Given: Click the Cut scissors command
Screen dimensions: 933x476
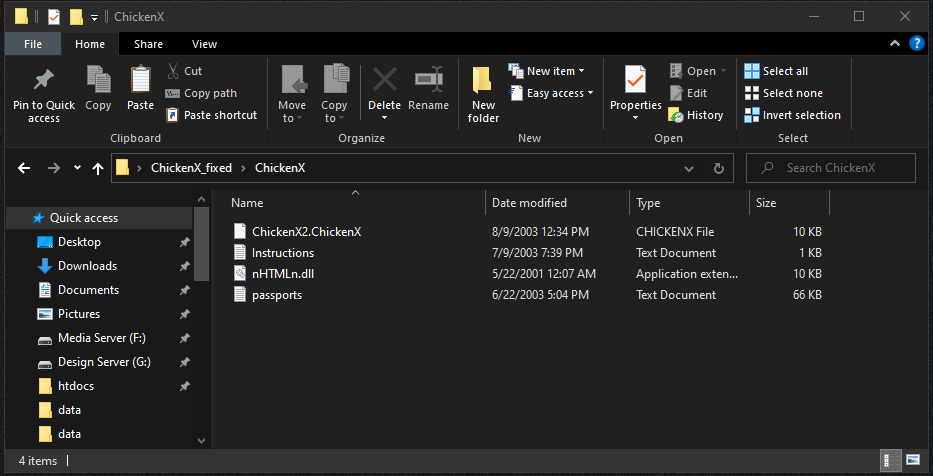Looking at the screenshot, I should [x=184, y=71].
